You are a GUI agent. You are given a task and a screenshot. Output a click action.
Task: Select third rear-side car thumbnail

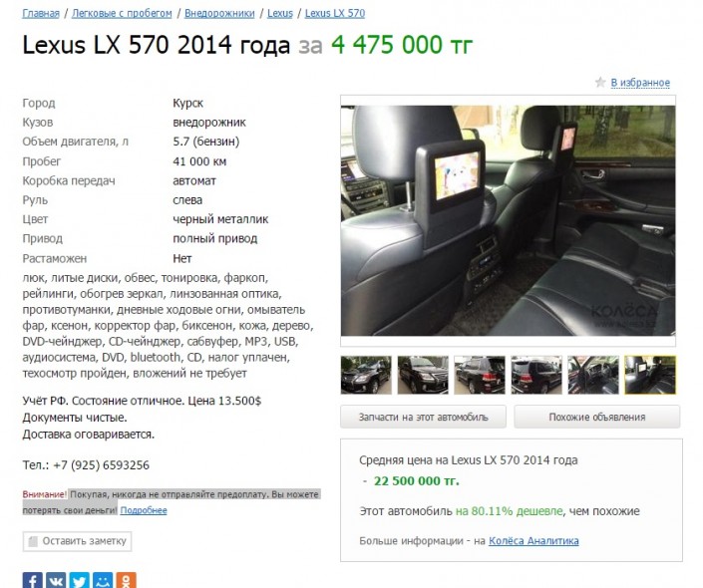pos(480,375)
